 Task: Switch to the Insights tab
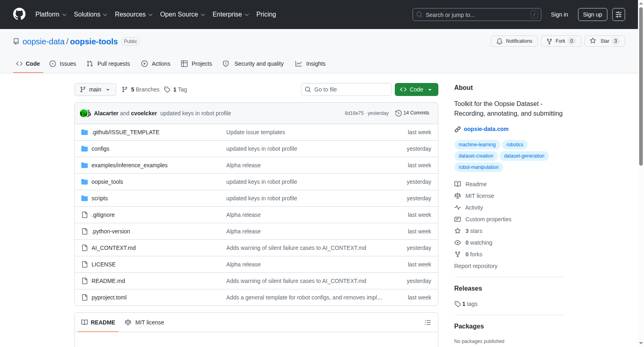click(x=310, y=64)
